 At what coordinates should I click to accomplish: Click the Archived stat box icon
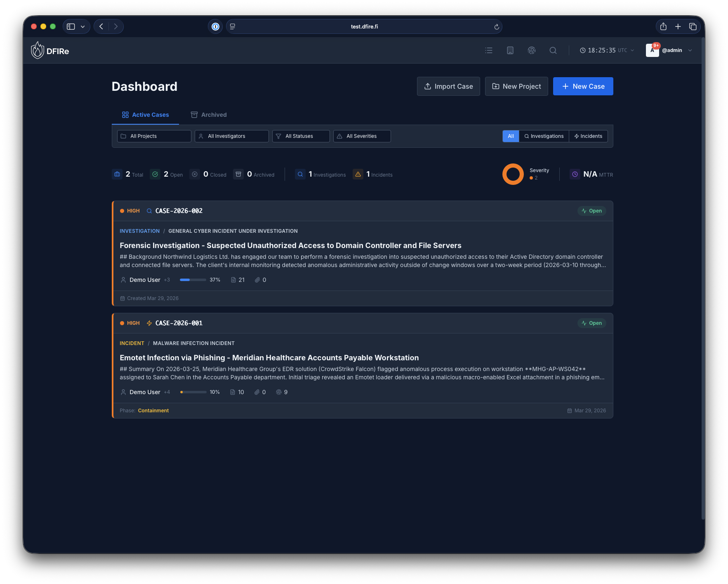pos(238,174)
